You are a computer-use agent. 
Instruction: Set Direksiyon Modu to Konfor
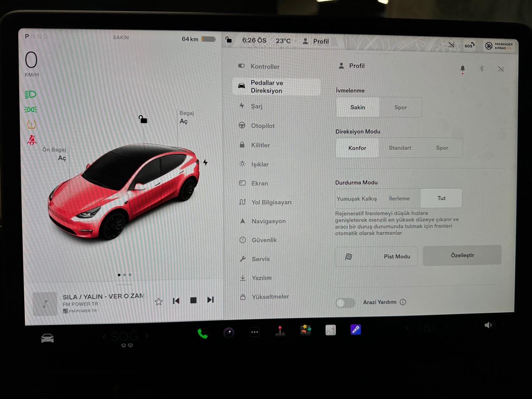click(x=357, y=148)
